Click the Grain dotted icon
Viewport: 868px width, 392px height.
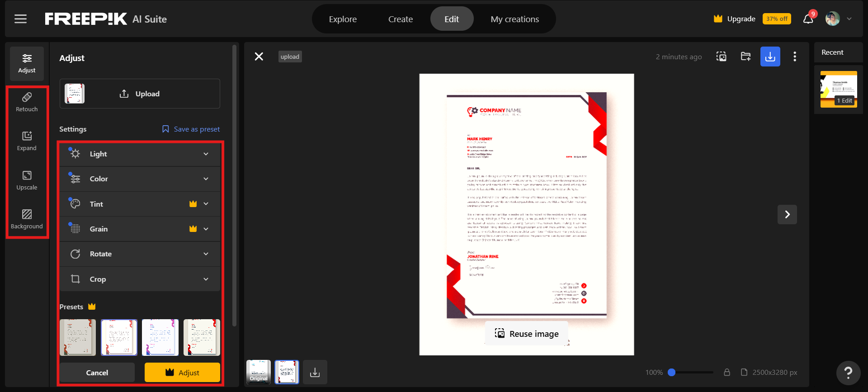pos(75,229)
